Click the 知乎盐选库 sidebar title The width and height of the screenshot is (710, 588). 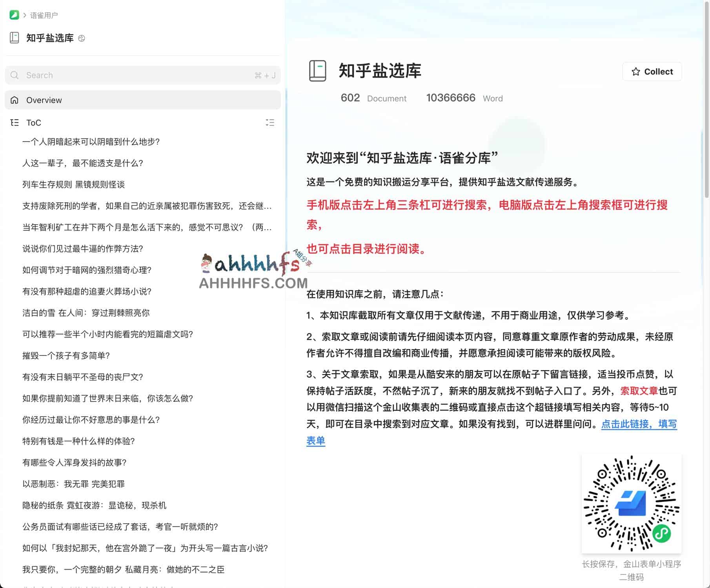[x=50, y=38]
